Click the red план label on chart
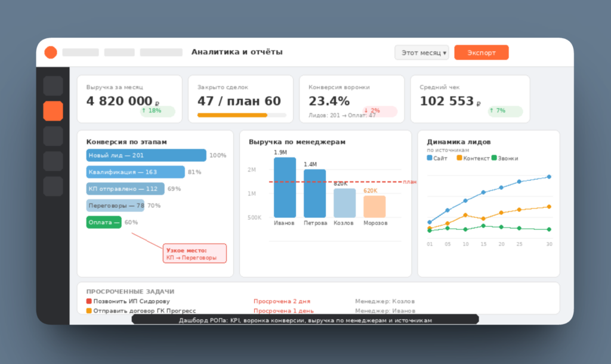 [x=409, y=182]
